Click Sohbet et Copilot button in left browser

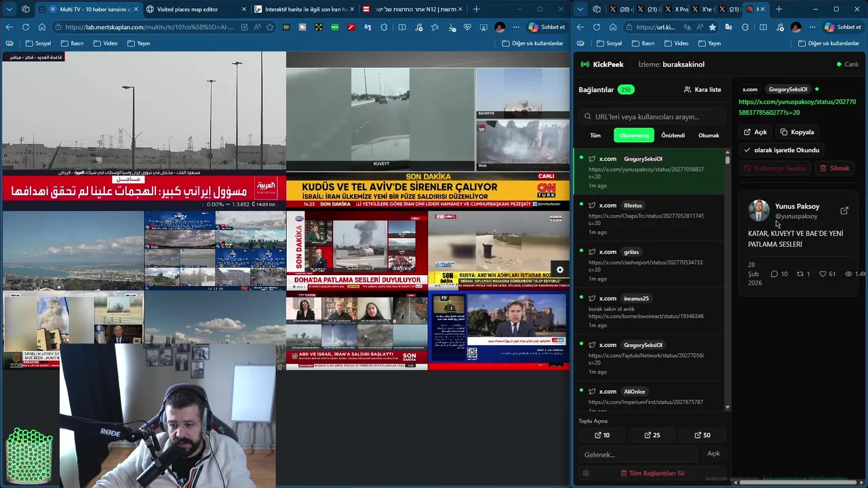coord(547,27)
